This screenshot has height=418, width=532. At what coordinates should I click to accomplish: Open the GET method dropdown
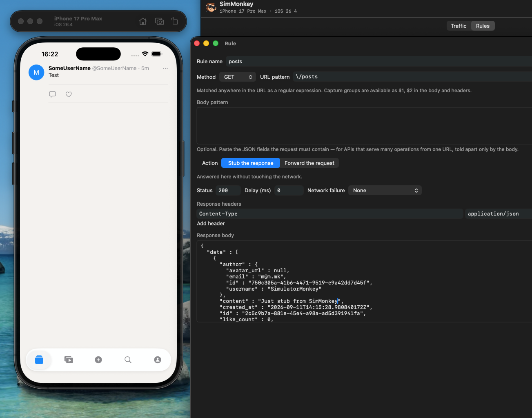pos(238,77)
